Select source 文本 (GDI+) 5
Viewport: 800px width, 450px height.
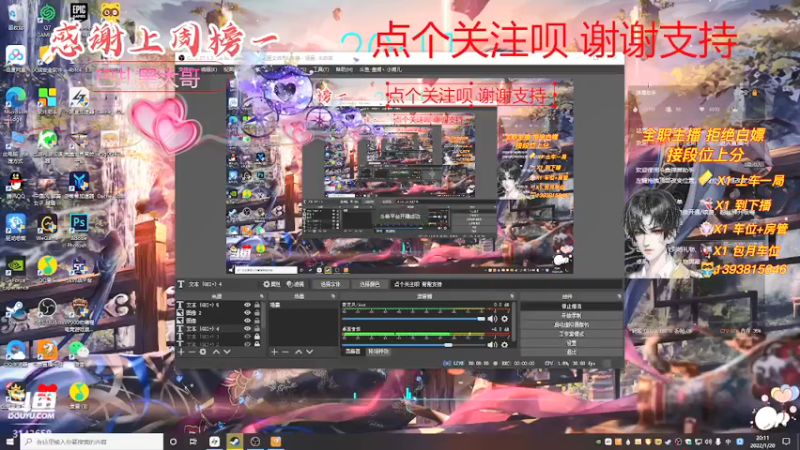coord(203,305)
